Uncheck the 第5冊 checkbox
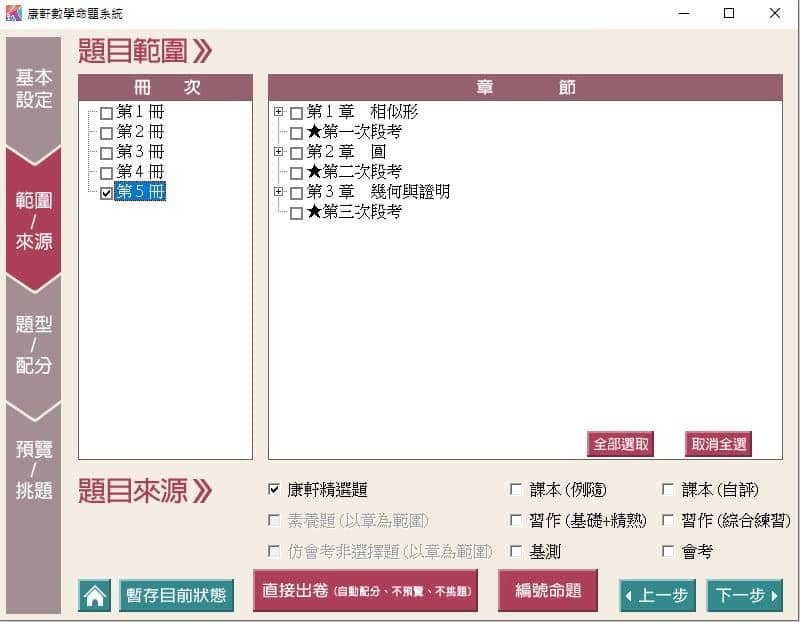The width and height of the screenshot is (800, 622). click(x=106, y=193)
